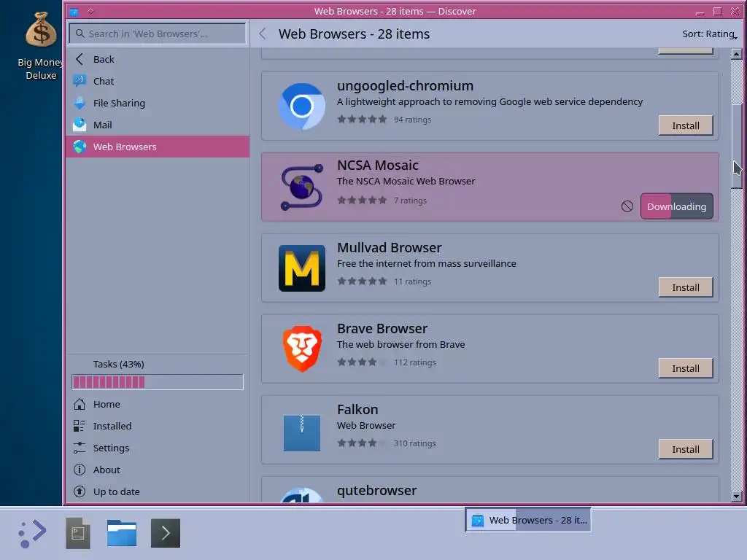Install Brave Browser
Viewport: 747px width, 560px height.
point(686,368)
